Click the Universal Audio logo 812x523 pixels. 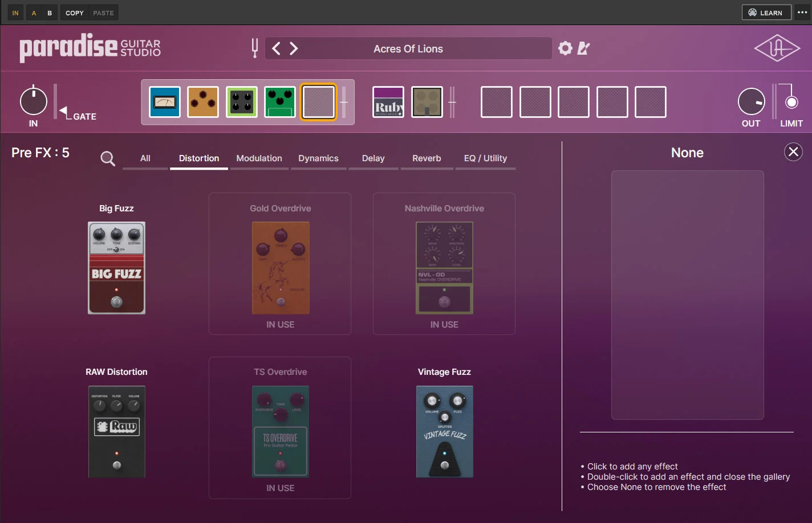pos(777,48)
